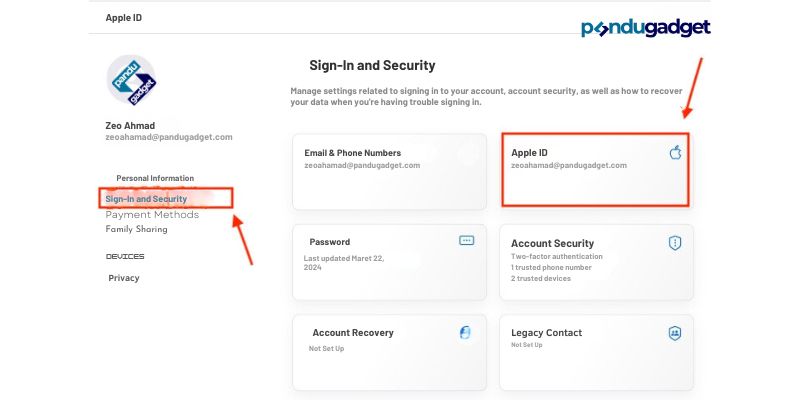This screenshot has height=400, width=800.
Task: Open the Account Security card
Action: click(596, 262)
